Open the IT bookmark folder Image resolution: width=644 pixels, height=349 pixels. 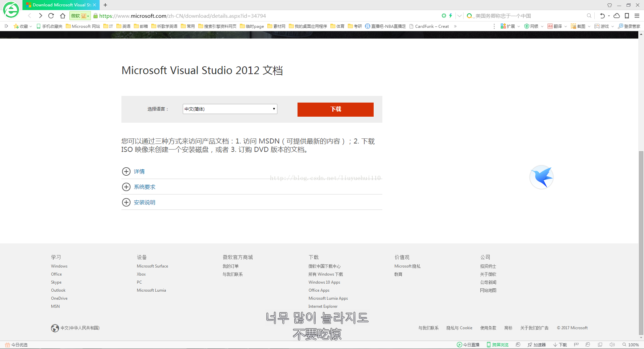coord(108,26)
